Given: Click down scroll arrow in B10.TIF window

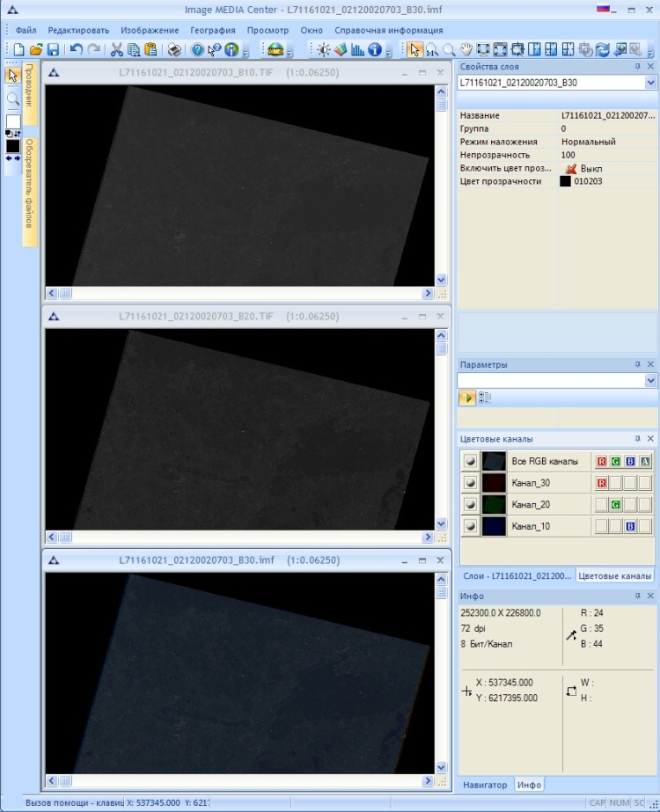Looking at the screenshot, I should click(x=441, y=280).
